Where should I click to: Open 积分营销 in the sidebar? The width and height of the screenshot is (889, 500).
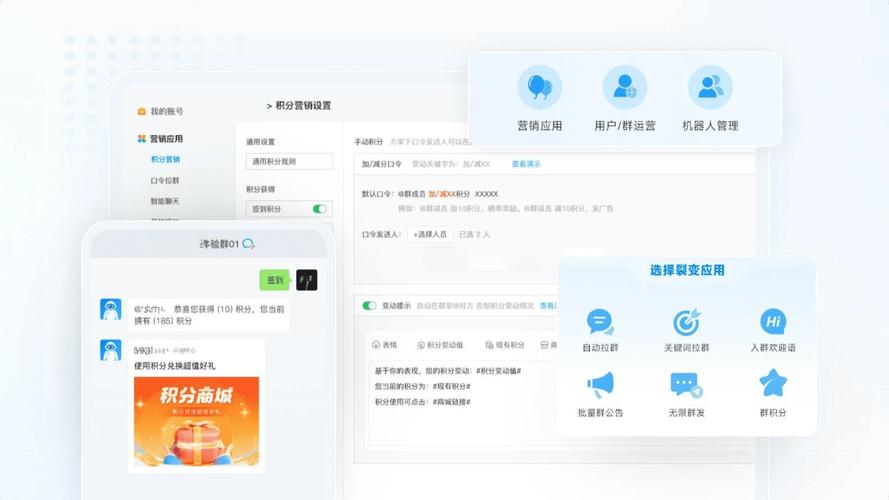[165, 159]
